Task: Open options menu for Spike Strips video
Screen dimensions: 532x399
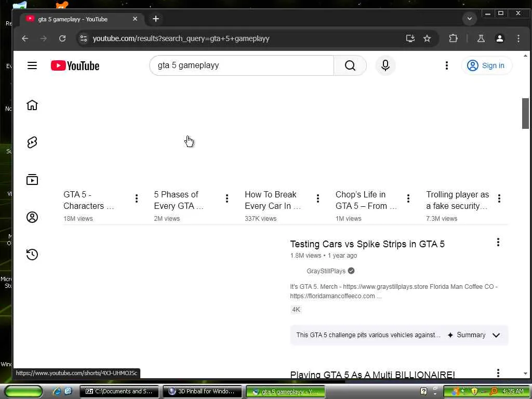Action: [x=498, y=242]
